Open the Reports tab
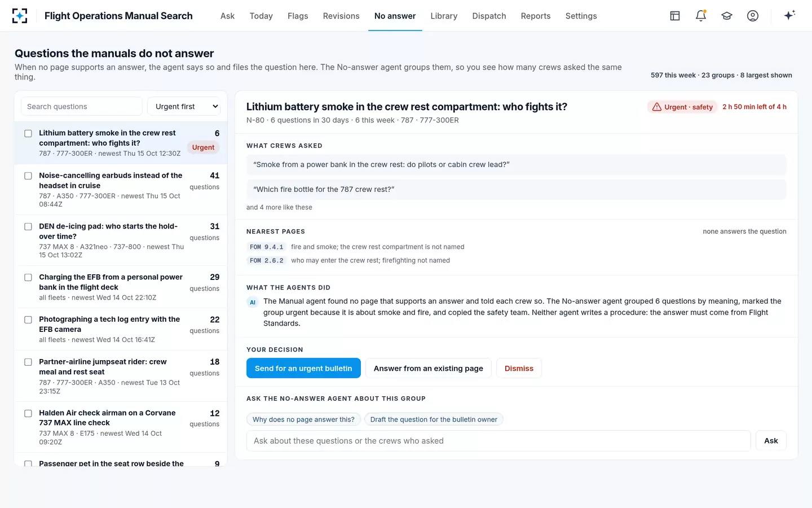This screenshot has height=508, width=812. pos(536,16)
